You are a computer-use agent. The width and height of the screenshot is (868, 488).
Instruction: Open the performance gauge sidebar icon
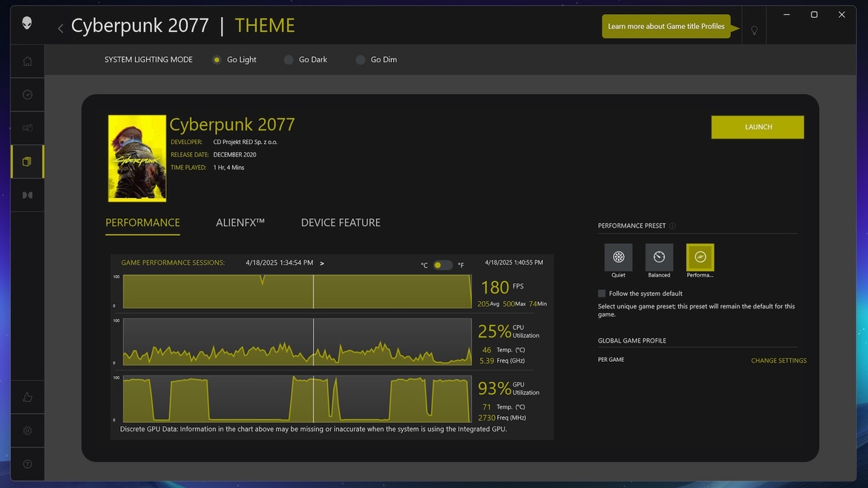pyautogui.click(x=27, y=95)
